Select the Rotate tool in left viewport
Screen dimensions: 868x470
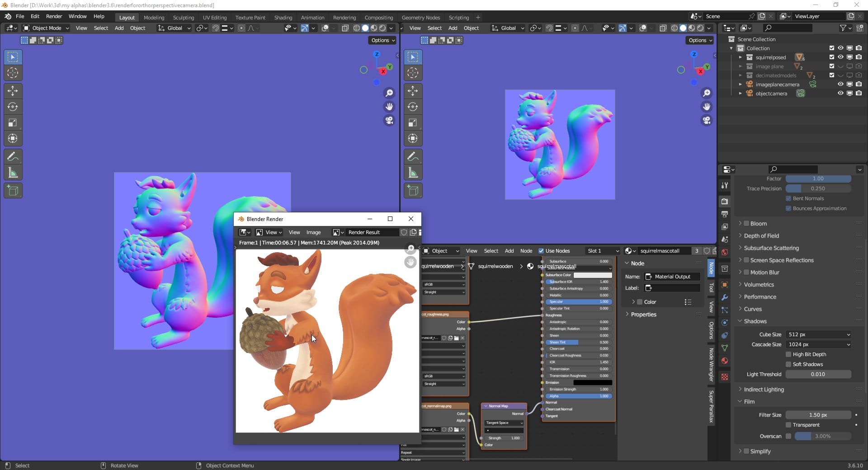[x=13, y=107]
